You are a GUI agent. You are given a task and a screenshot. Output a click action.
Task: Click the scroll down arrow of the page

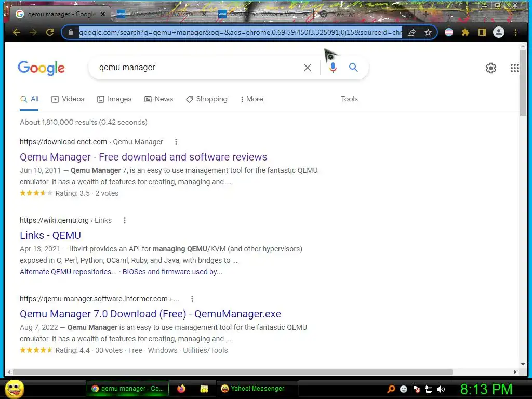(523, 364)
